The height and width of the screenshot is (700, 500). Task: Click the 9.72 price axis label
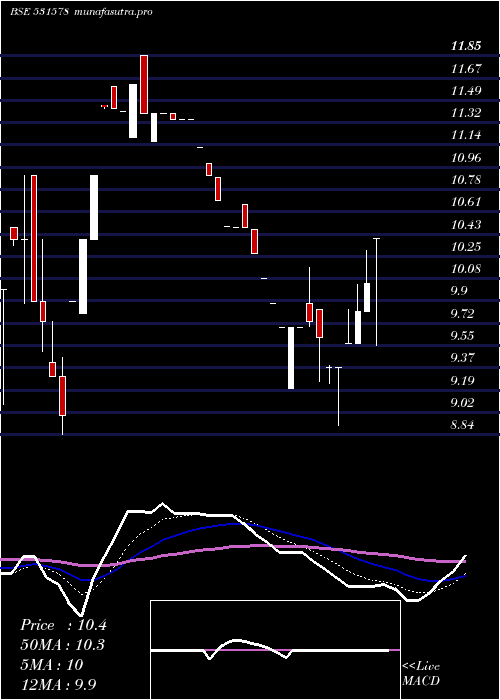(x=462, y=313)
